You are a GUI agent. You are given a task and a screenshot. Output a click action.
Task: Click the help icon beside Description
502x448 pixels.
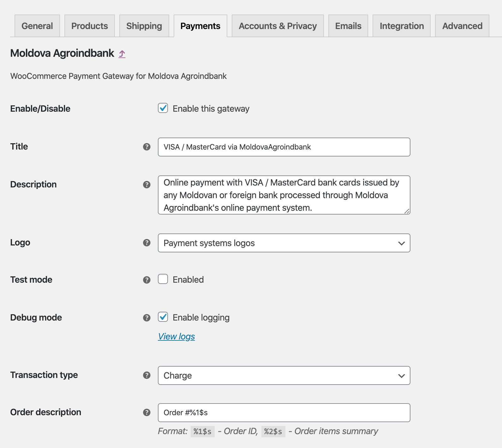click(146, 185)
